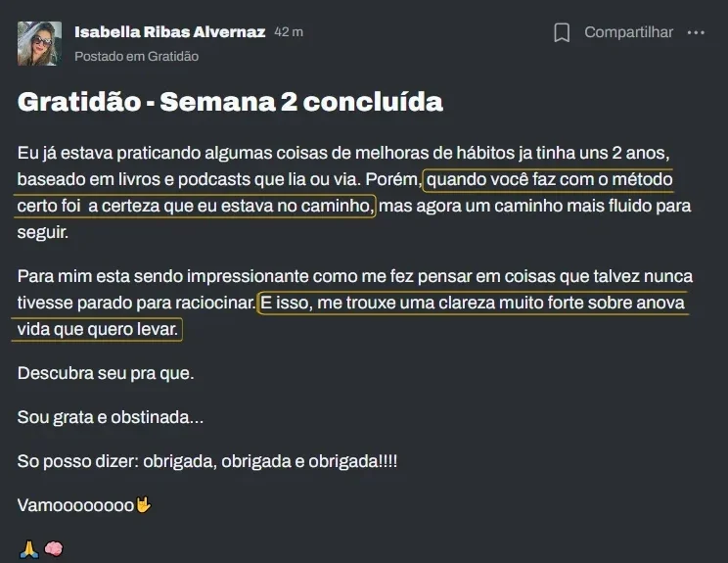
Task: Click the author name Isabella Ribas Alvernaz
Action: (169, 31)
